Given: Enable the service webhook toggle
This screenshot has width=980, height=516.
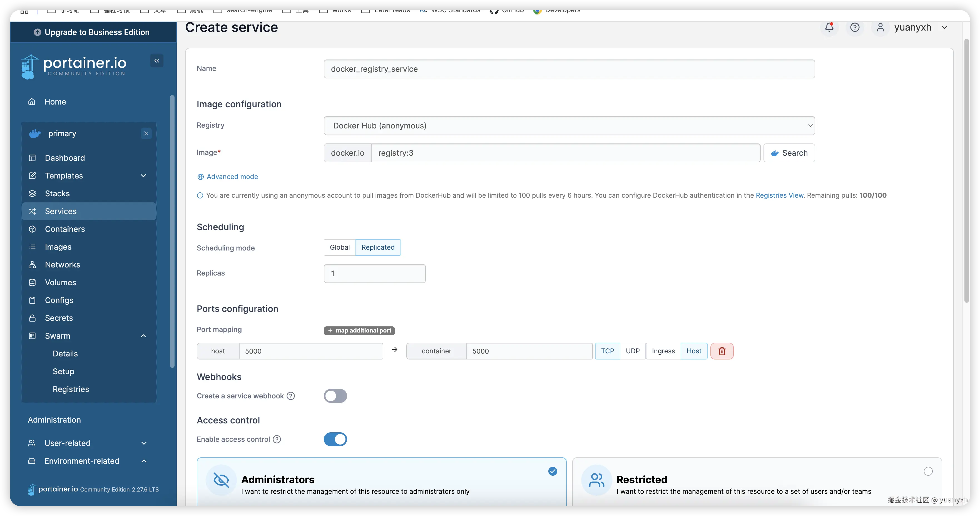Looking at the screenshot, I should 335,396.
